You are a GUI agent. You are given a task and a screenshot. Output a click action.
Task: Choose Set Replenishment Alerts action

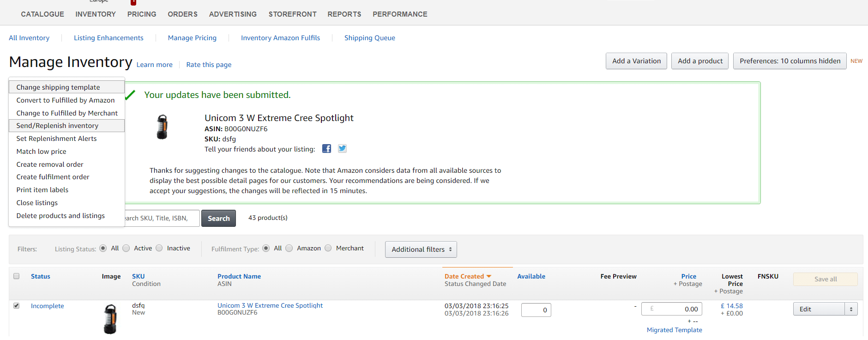[67, 139]
